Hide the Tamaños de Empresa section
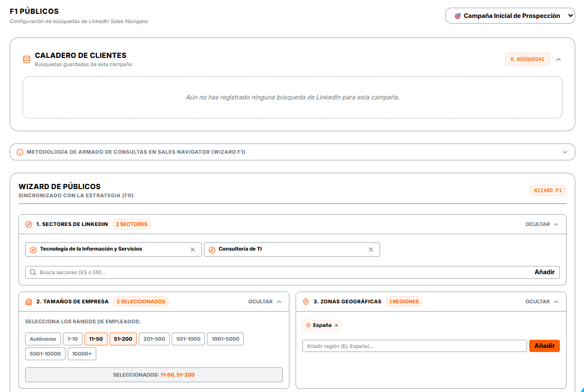This screenshot has width=584, height=392. click(x=265, y=302)
